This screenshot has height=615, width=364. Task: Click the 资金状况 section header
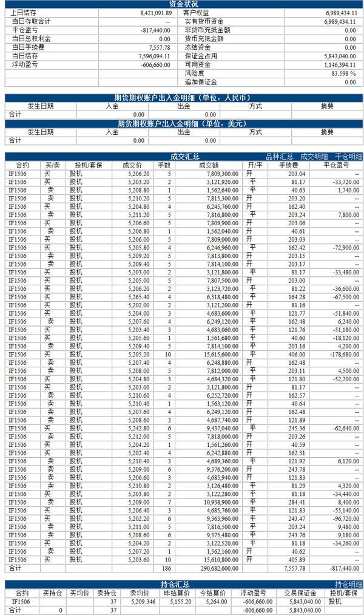[183, 4]
